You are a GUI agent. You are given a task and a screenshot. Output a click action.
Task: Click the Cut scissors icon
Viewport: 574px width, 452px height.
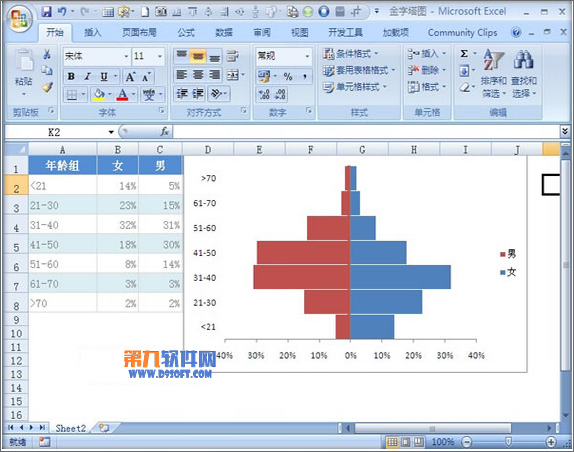(47, 54)
